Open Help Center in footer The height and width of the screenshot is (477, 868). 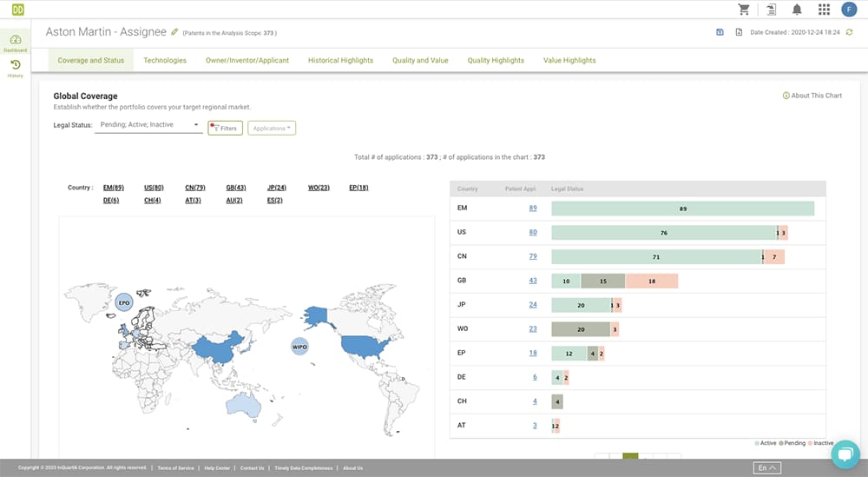click(217, 468)
